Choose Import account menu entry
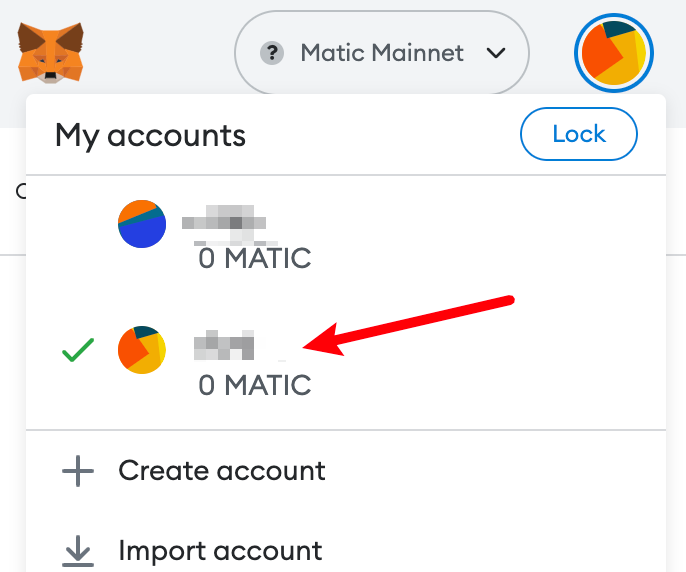 [x=346, y=551]
